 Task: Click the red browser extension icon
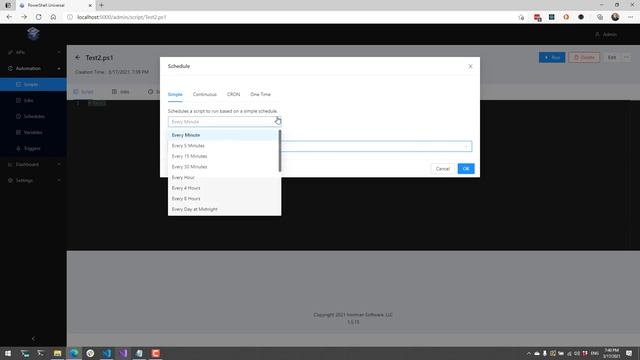[x=537, y=17]
